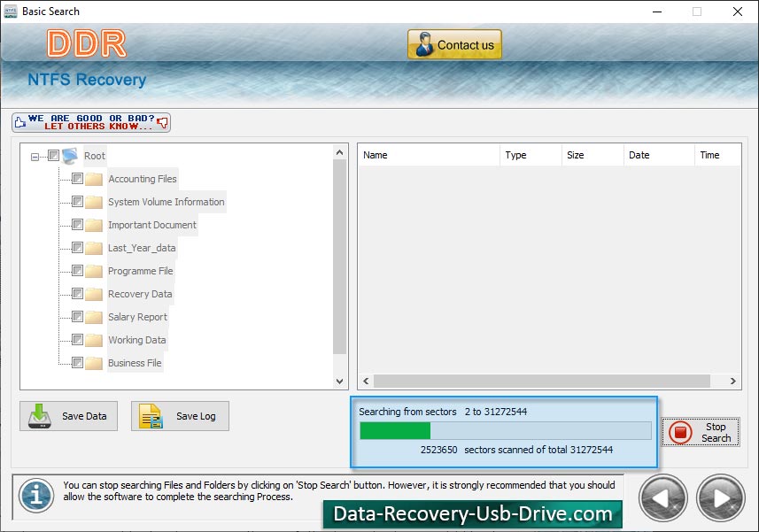
Task: Check the Programme File checkbox
Action: 77,270
